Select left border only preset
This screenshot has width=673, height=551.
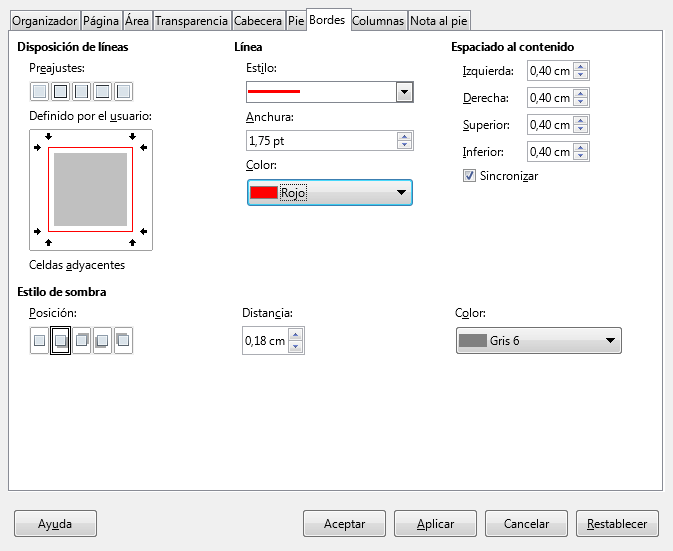pyautogui.click(x=123, y=92)
